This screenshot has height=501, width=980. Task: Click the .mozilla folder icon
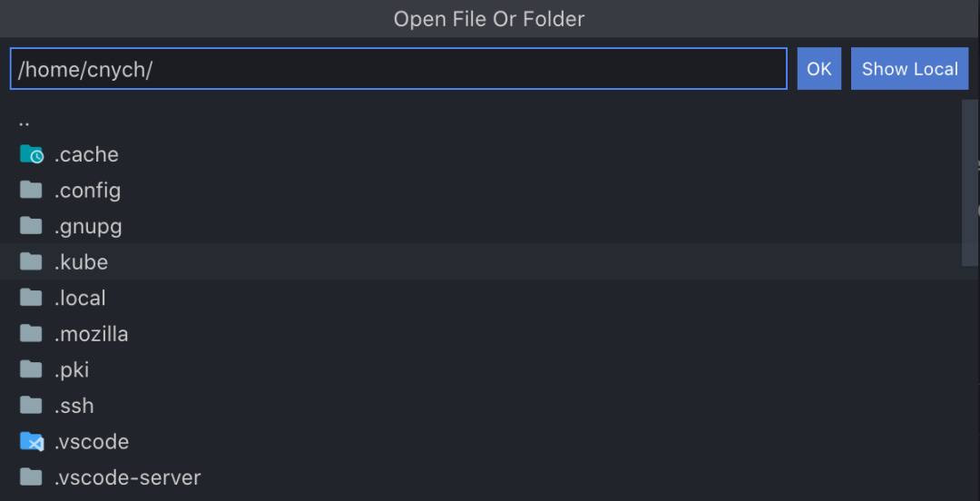[31, 333]
